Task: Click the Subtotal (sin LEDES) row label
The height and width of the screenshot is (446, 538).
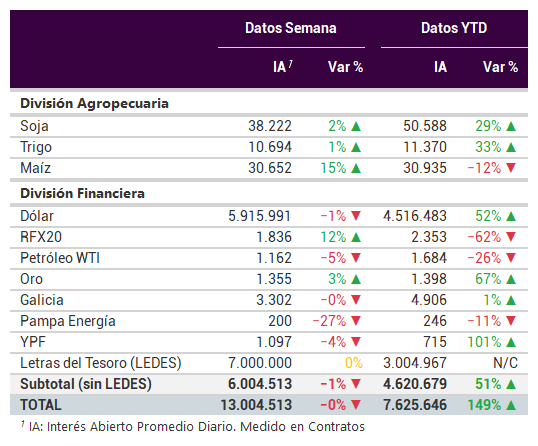Action: 86,384
